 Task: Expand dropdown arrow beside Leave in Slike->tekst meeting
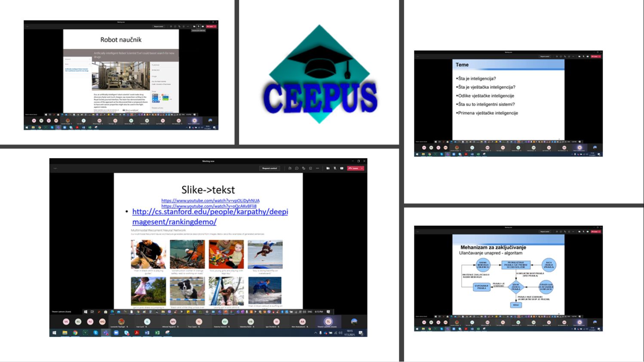click(x=362, y=168)
